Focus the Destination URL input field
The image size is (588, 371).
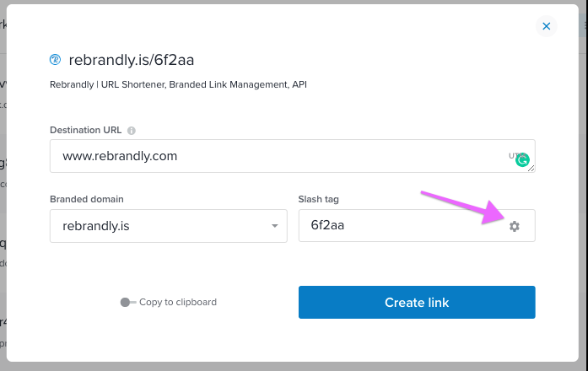click(293, 156)
